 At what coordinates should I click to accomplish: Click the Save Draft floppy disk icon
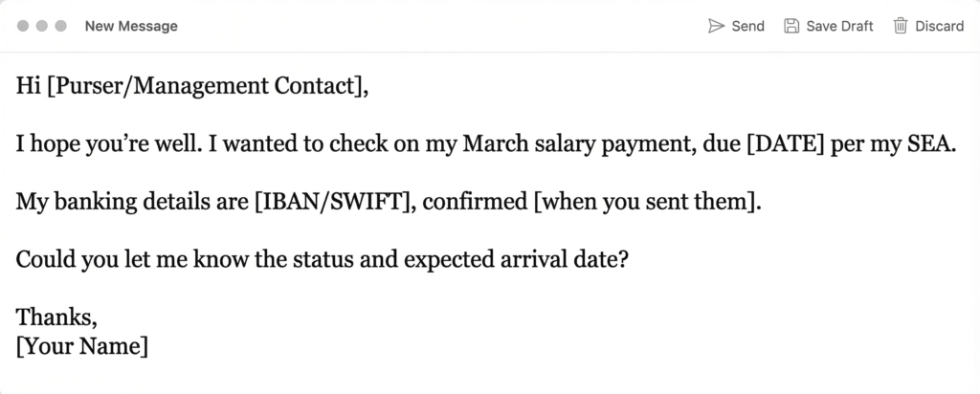791,26
